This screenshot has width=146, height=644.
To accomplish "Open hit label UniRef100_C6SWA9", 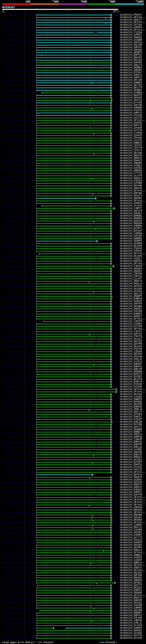I will pyautogui.click(x=131, y=40).
